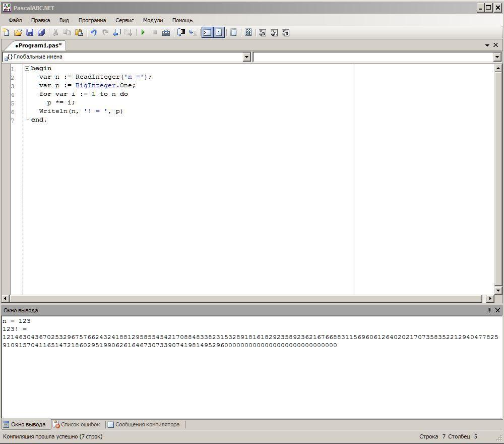
Task: Open the Помощь menu
Action: coord(182,20)
